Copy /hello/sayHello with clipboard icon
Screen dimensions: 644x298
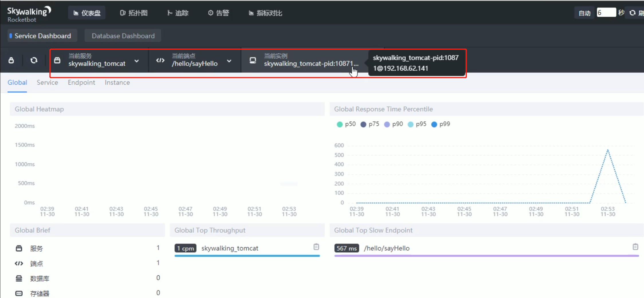pyautogui.click(x=635, y=247)
